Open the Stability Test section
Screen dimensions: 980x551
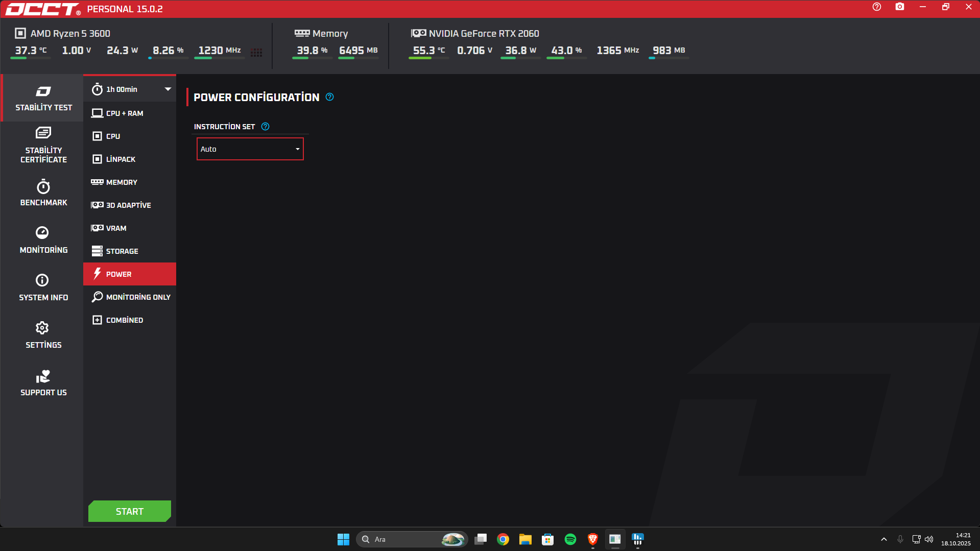click(43, 98)
